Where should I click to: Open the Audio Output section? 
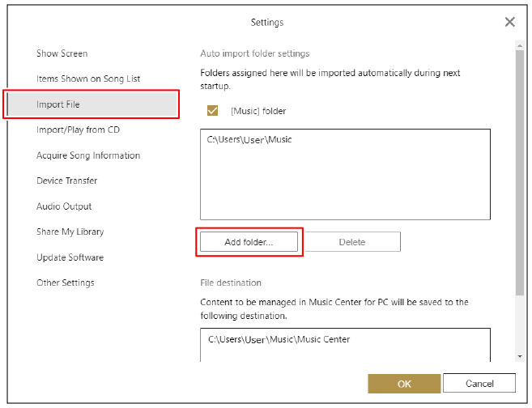tap(64, 206)
